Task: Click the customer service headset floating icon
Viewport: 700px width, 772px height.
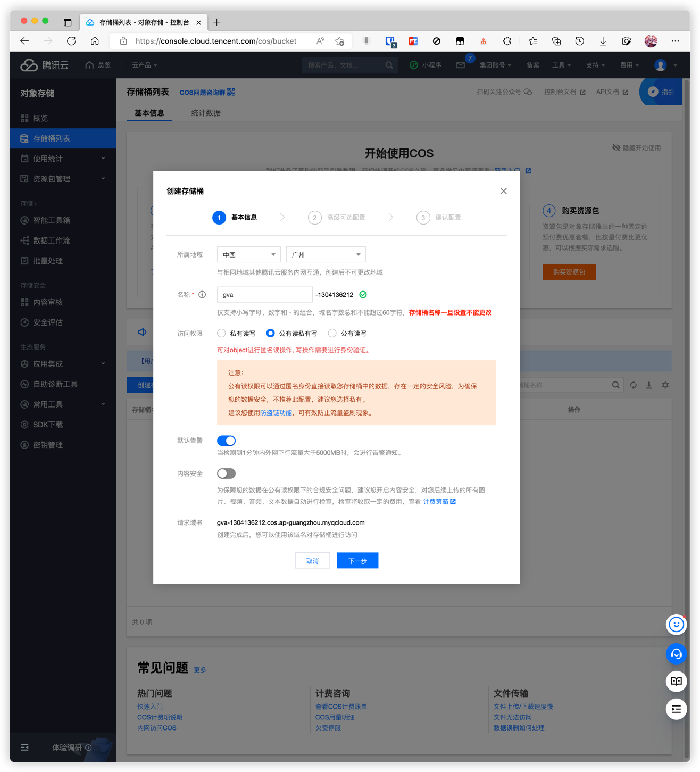Action: (676, 653)
